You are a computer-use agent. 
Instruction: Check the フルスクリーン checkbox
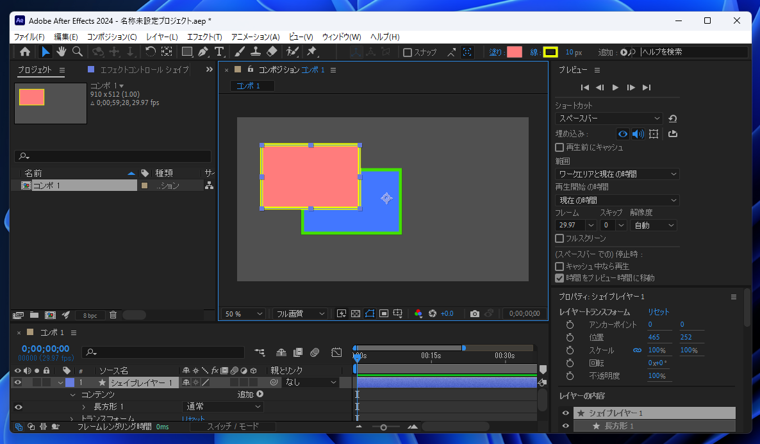(560, 239)
